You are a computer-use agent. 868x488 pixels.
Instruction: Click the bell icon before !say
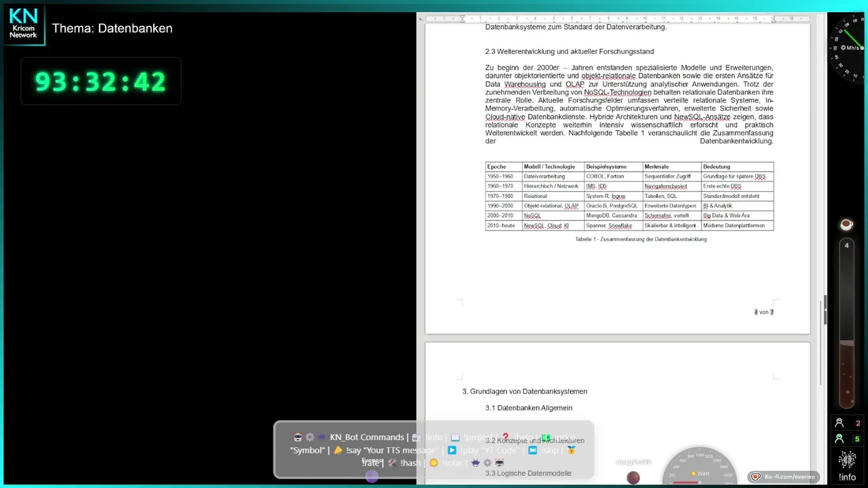click(x=338, y=450)
